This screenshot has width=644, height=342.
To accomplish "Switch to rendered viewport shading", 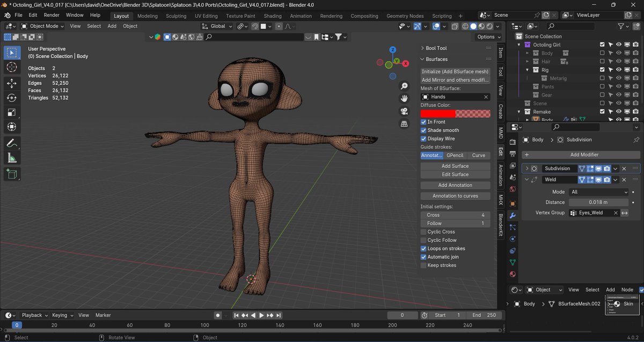I will point(490,26).
